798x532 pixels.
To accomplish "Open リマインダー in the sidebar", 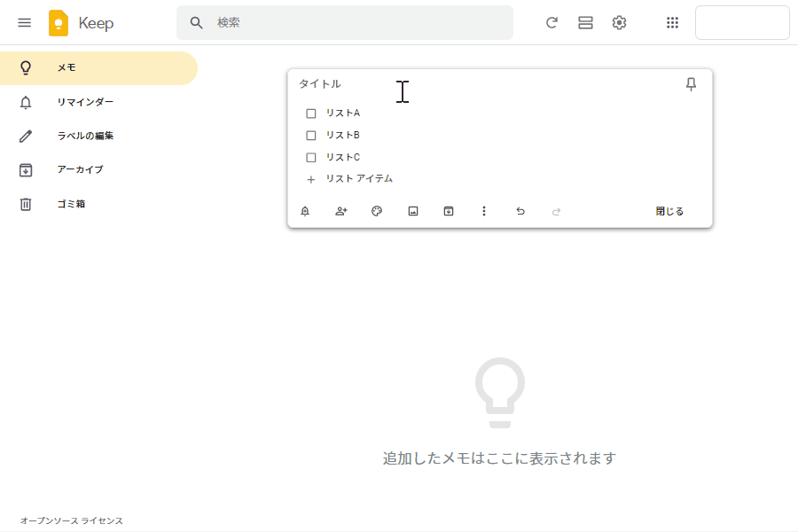I will 98,102.
